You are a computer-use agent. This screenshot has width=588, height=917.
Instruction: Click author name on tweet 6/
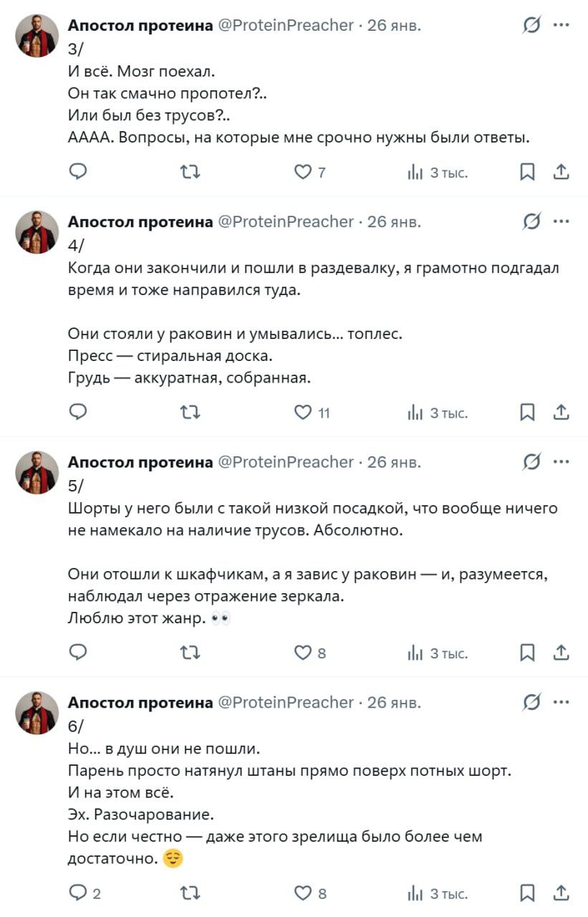(140, 703)
